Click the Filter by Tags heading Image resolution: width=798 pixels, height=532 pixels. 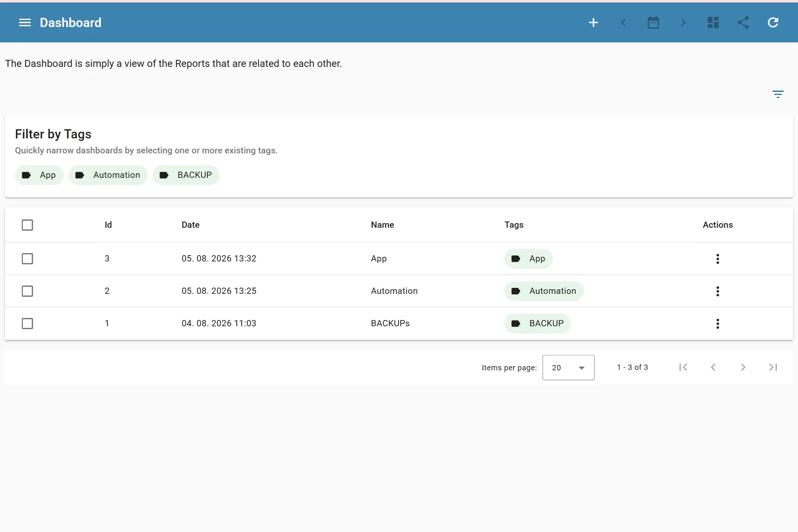coord(53,134)
